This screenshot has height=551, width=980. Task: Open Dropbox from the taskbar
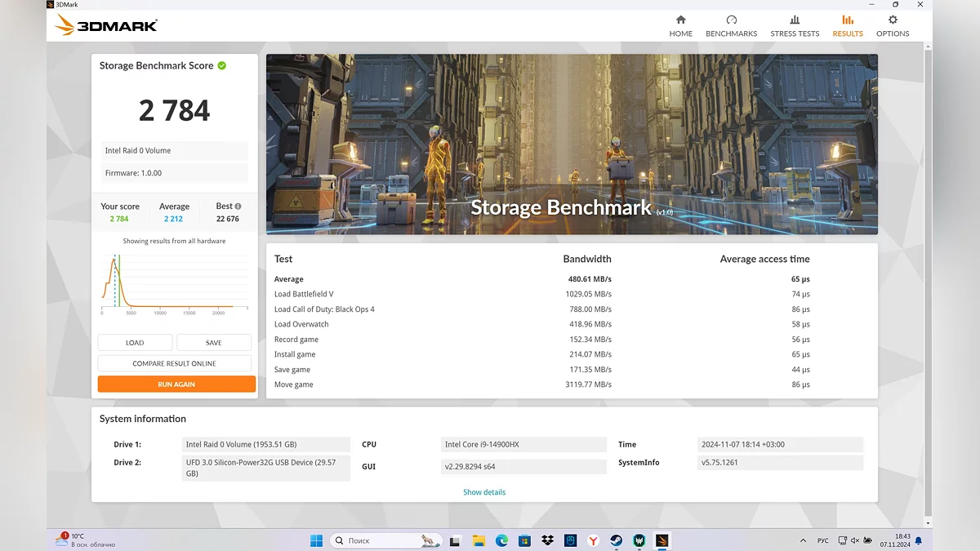point(547,540)
